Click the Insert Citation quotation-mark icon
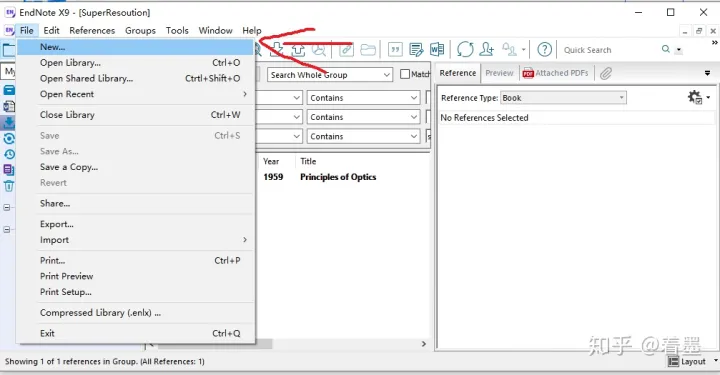The height and width of the screenshot is (375, 720). tap(395, 49)
